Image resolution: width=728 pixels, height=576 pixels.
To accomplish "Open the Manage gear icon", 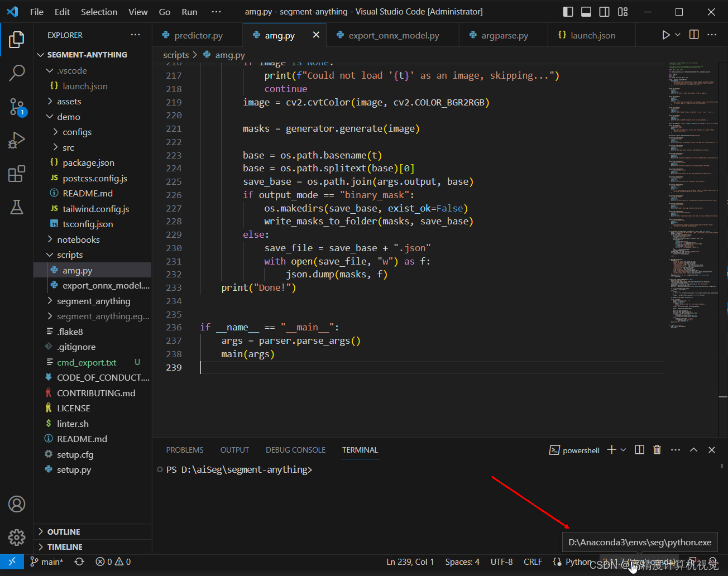I will coord(16,537).
